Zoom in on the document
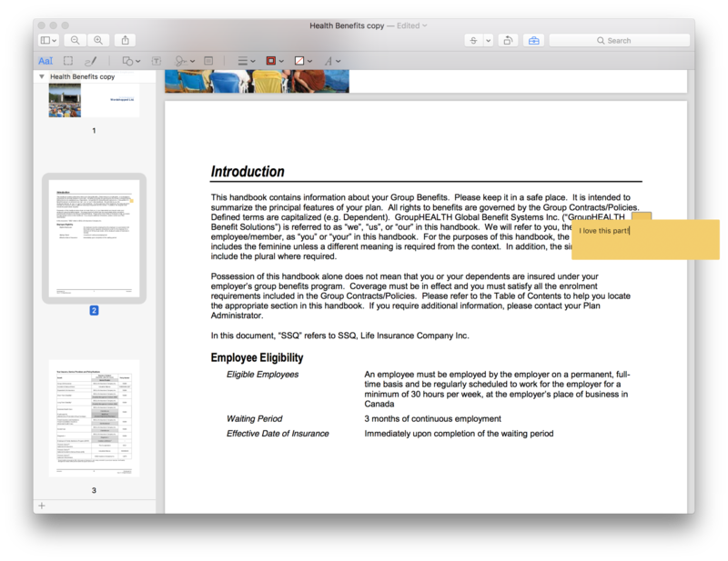728x561 pixels. (97, 40)
